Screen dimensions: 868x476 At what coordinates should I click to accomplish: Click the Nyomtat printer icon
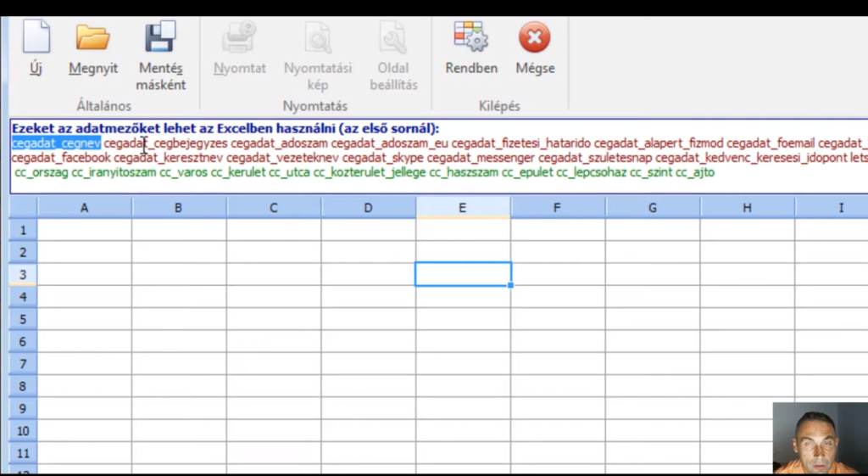[239, 36]
